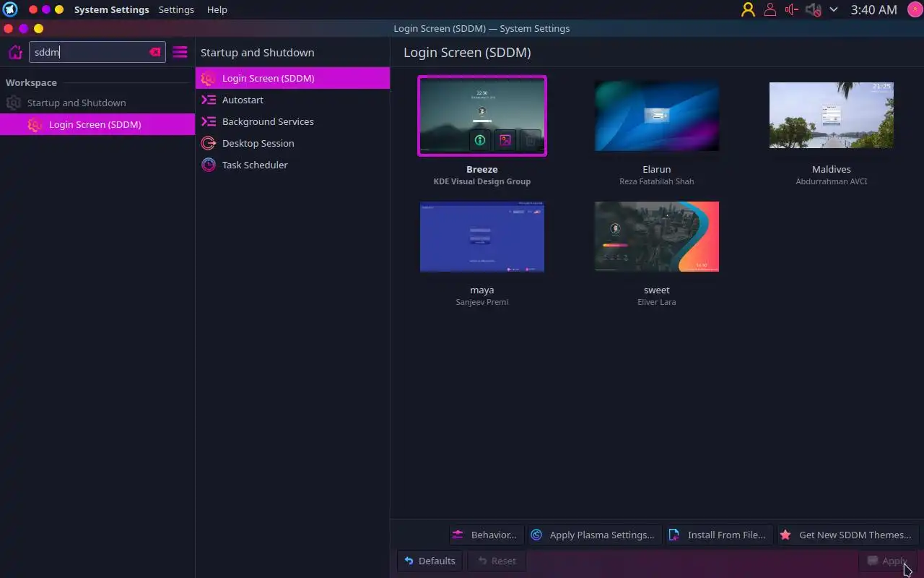Select the maya theme thumbnail
Image resolution: width=924 pixels, height=578 pixels.
tap(482, 237)
